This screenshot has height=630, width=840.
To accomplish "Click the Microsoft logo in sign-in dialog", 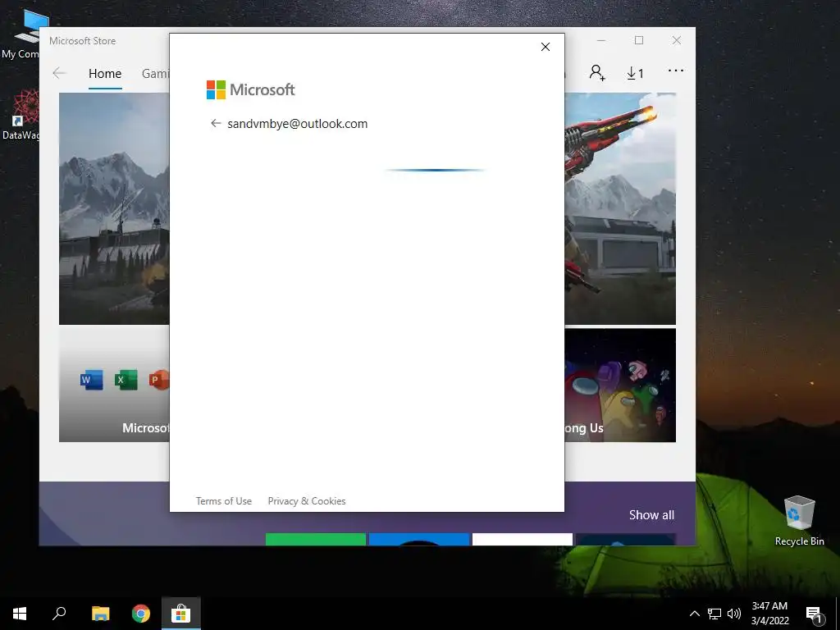I will pyautogui.click(x=250, y=89).
